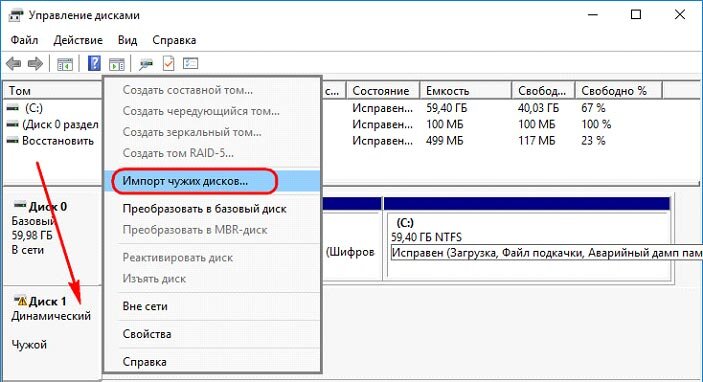703x382 pixels.
Task: Click the properties checkmark toolbar icon
Action: (168, 64)
